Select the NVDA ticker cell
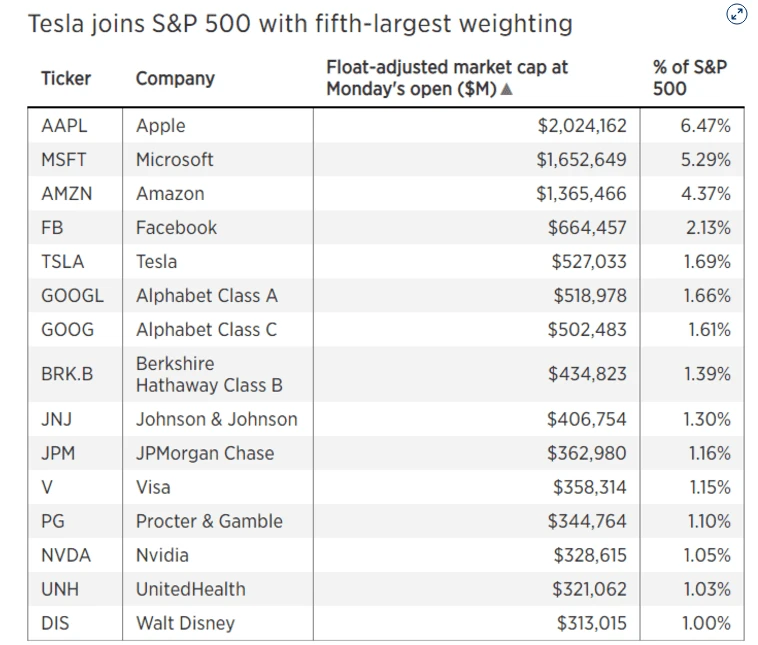Screen dimensions: 758x645 [x=67, y=556]
